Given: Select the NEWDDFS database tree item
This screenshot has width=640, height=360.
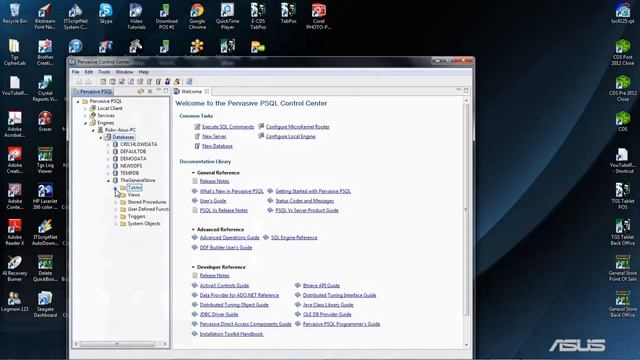Looking at the screenshot, I should click(x=131, y=166).
